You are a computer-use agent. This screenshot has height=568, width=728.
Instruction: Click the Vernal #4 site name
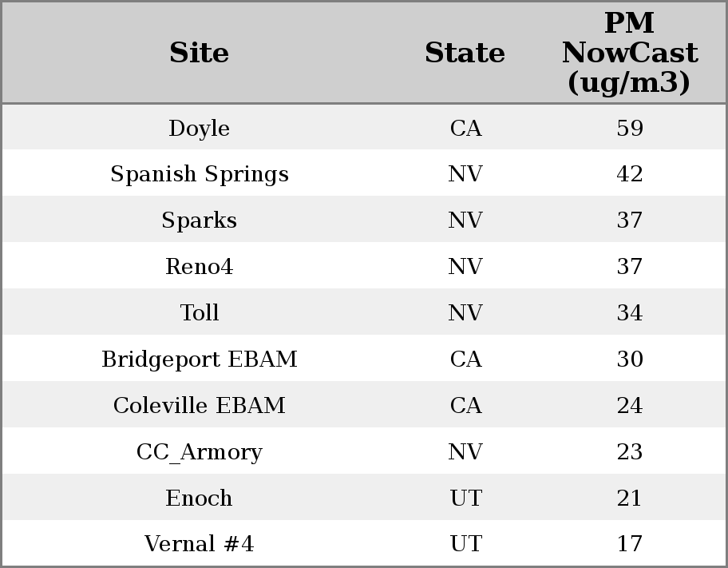[200, 544]
